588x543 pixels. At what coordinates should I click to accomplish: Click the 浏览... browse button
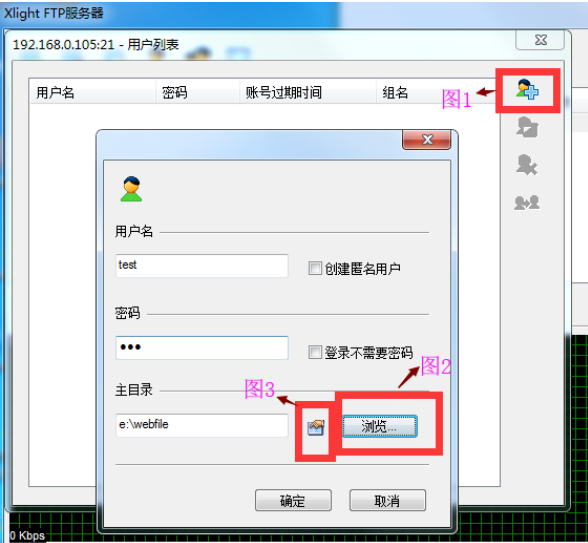click(x=379, y=426)
